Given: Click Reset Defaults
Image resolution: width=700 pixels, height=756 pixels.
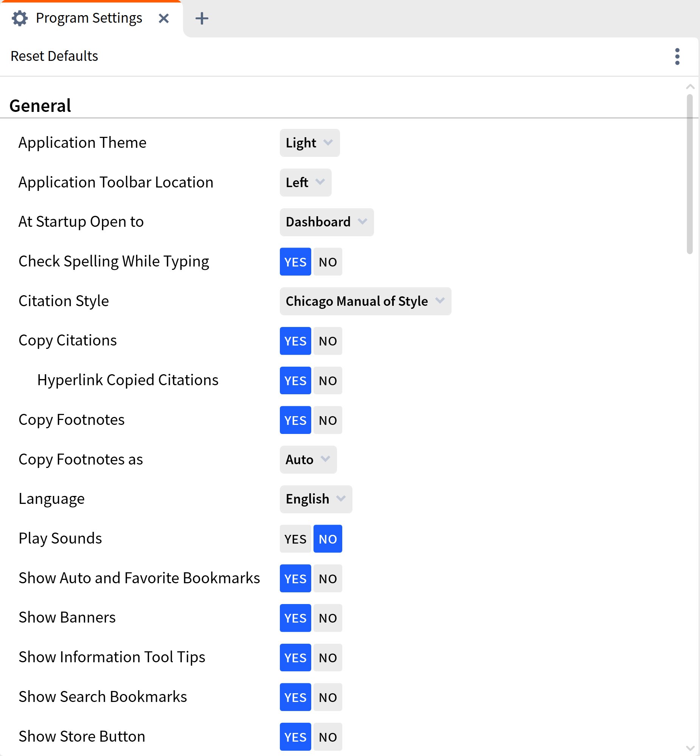Looking at the screenshot, I should (x=54, y=56).
